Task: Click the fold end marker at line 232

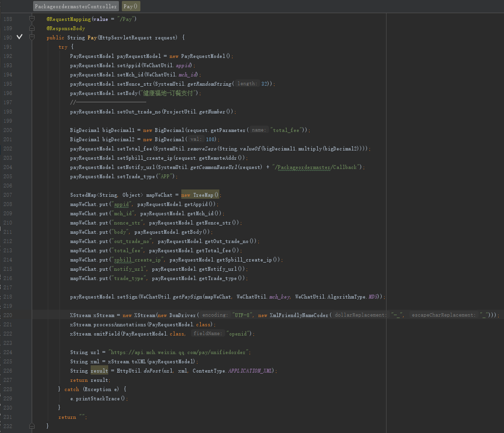Action: pos(32,426)
